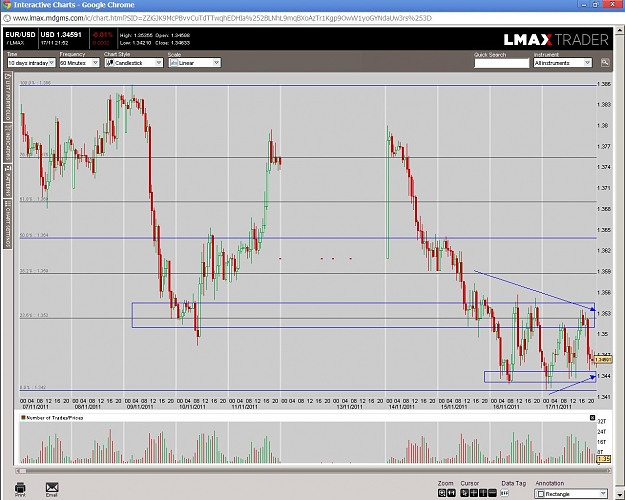Open the Chart Settings side tab

point(8,224)
